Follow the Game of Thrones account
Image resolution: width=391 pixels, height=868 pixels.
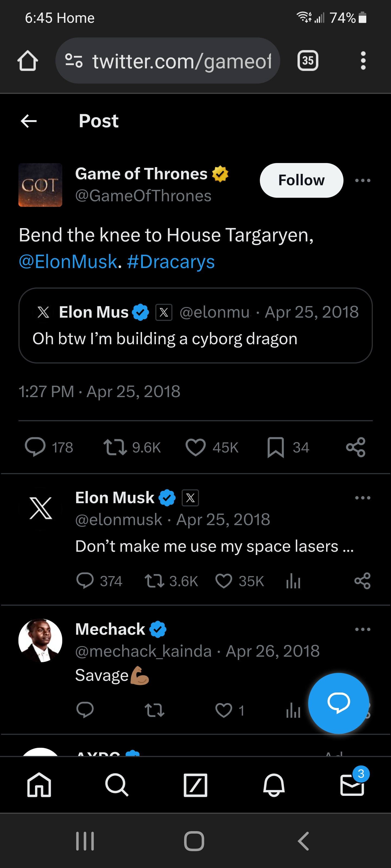[x=301, y=180]
